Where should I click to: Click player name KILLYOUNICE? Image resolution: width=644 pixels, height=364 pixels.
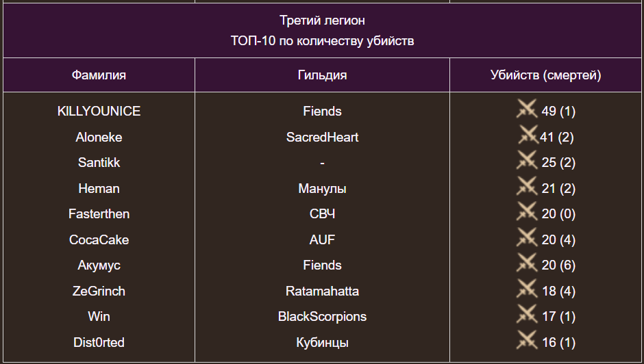point(99,112)
